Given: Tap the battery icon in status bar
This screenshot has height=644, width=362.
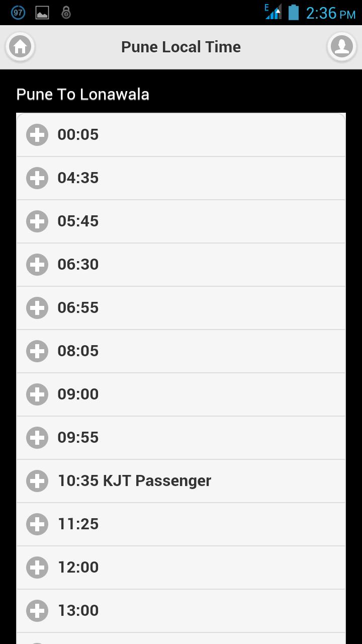Looking at the screenshot, I should (x=294, y=13).
